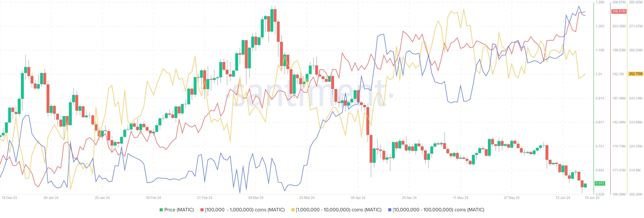This screenshot has width=644, height=218.
Task: Toggle the [1,000,000 - 10,000,000) coins legend label
Action: (x=338, y=210)
